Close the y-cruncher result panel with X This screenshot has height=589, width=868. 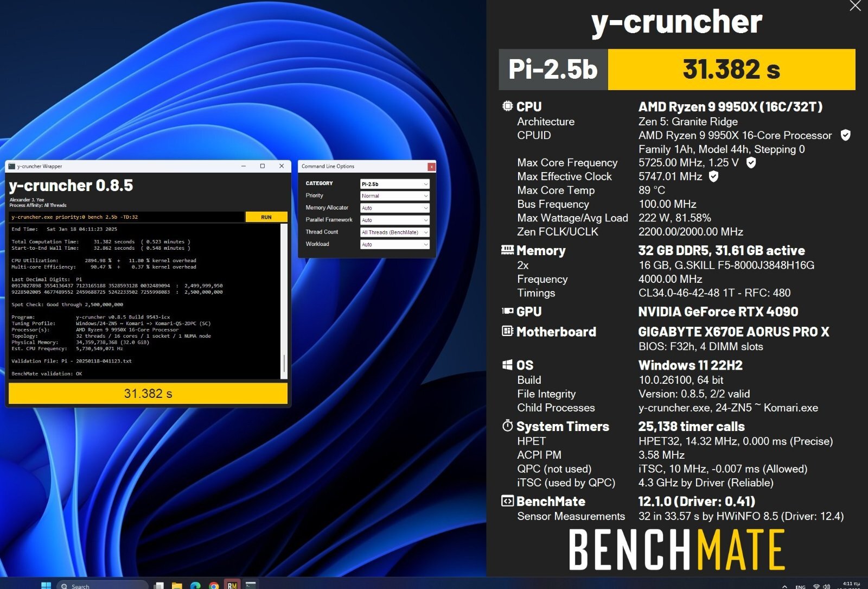pos(855,6)
